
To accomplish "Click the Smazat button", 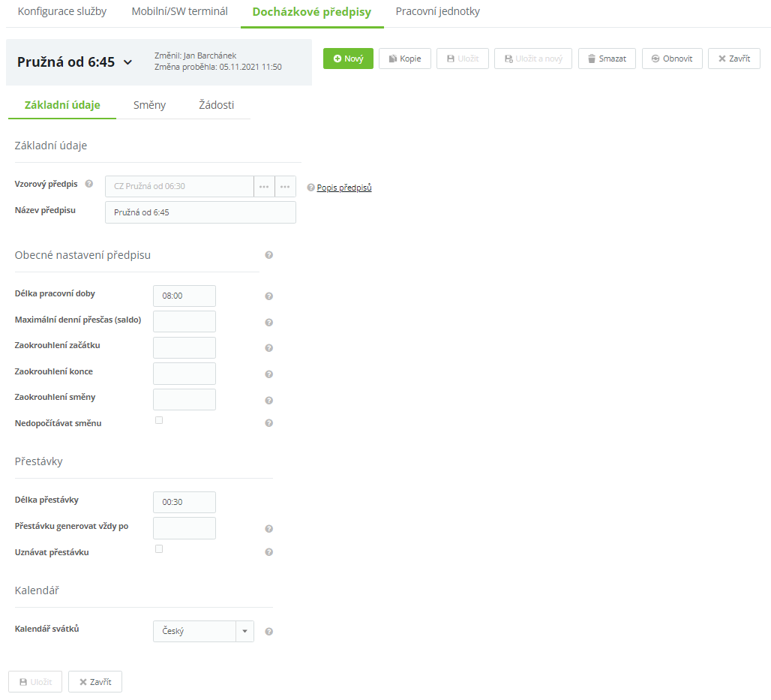I will [x=607, y=59].
